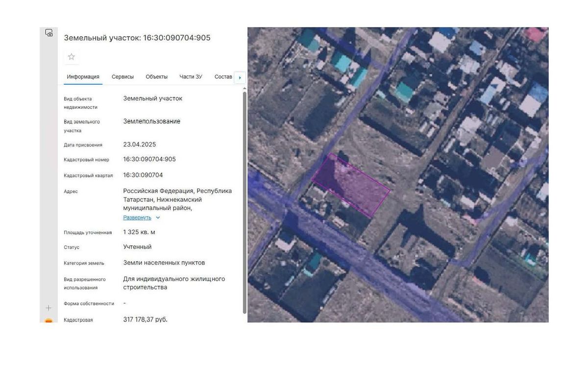Click the address text Российская Федерация

(158, 191)
